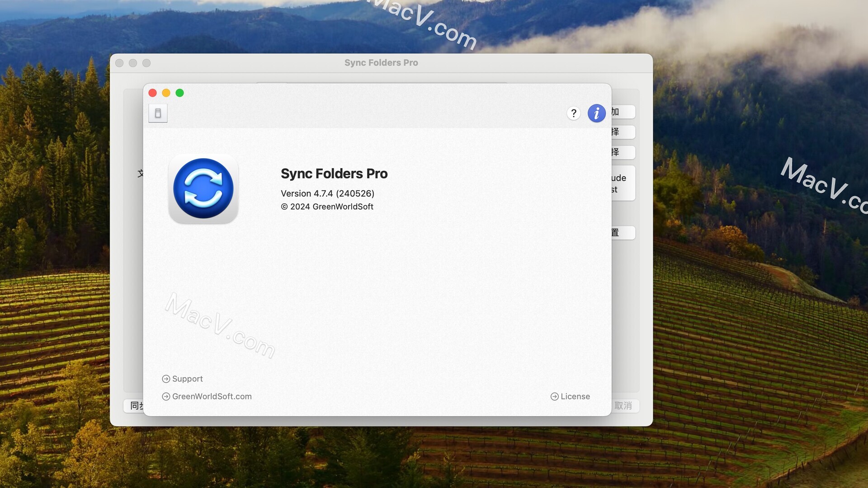Click the Sync Folders Pro app icon

pos(203,189)
